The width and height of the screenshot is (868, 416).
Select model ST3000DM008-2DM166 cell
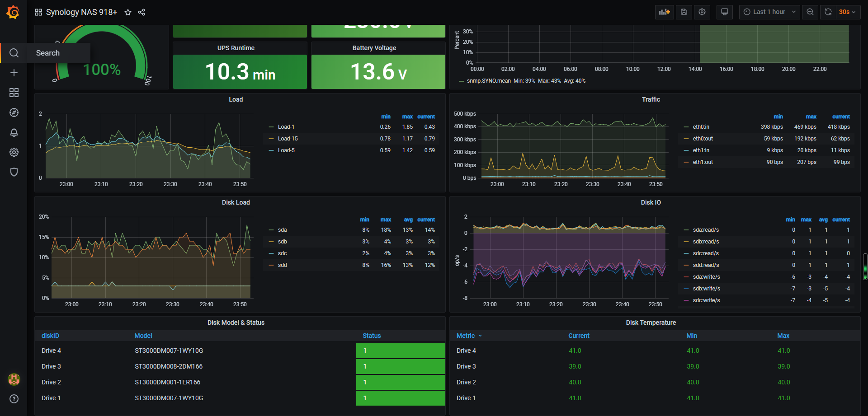pyautogui.click(x=169, y=366)
